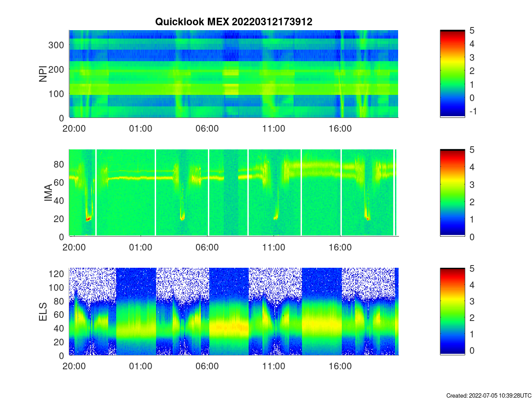The height and width of the screenshot is (399, 532).
Task: Click the 5 label on ELS colorbar
Action: tap(472, 268)
